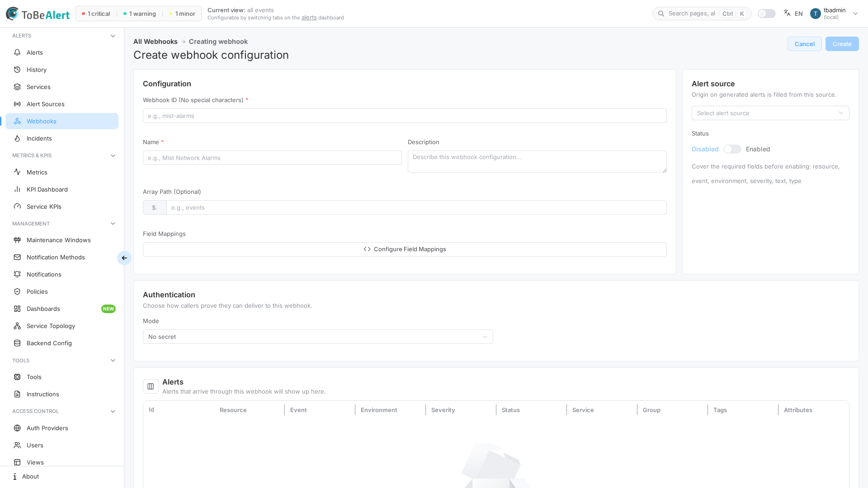
Task: Click the KPI Dashboard bar chart icon
Action: tap(17, 189)
